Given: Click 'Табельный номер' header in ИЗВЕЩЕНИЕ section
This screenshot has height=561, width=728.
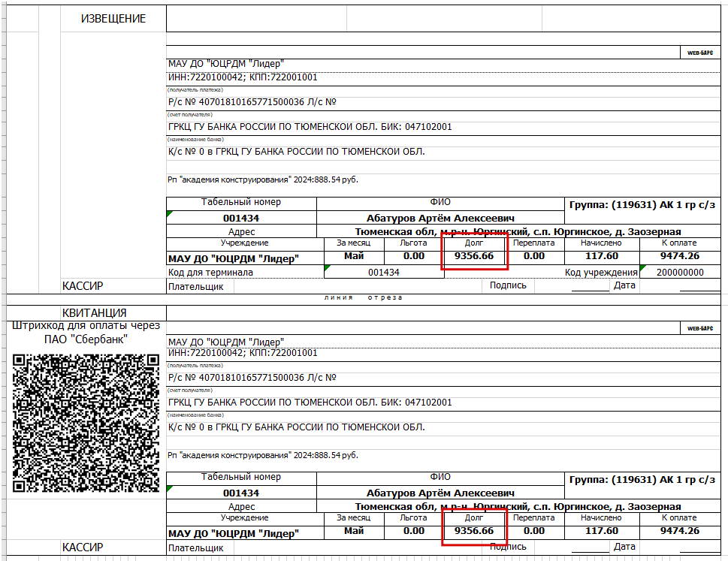Looking at the screenshot, I should (241, 202).
